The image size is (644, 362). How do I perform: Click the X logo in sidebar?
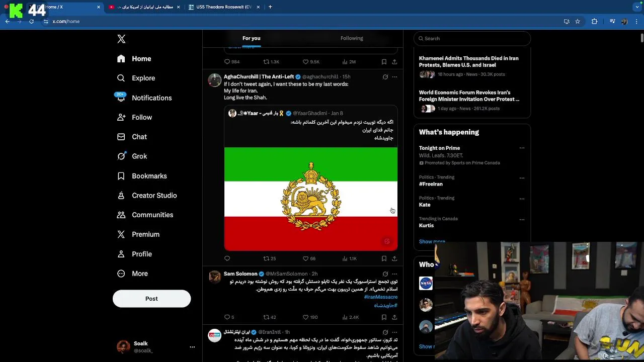121,39
